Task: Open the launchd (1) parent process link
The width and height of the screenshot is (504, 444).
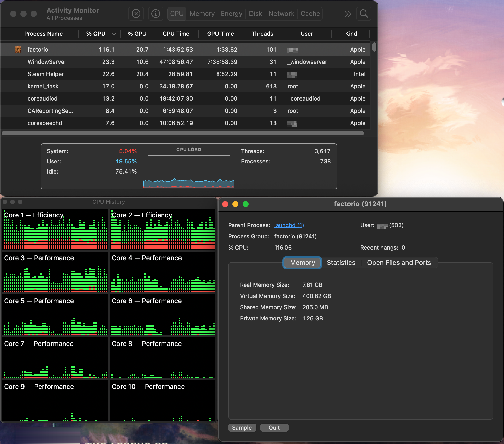Action: (x=289, y=225)
